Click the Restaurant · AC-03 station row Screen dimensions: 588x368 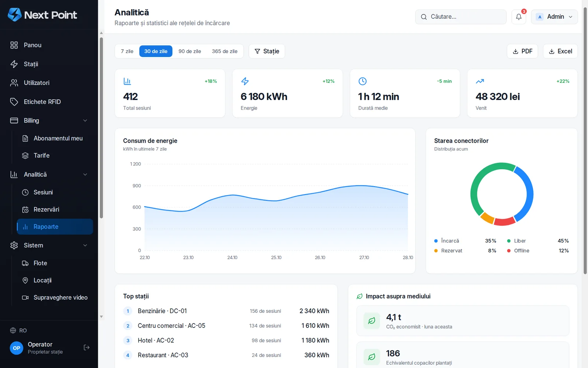click(226, 355)
